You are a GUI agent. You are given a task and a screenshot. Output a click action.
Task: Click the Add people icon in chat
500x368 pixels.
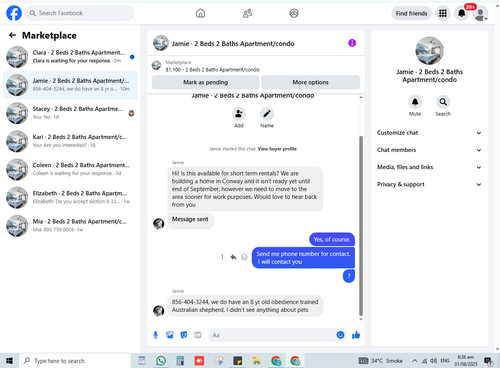coord(239,114)
